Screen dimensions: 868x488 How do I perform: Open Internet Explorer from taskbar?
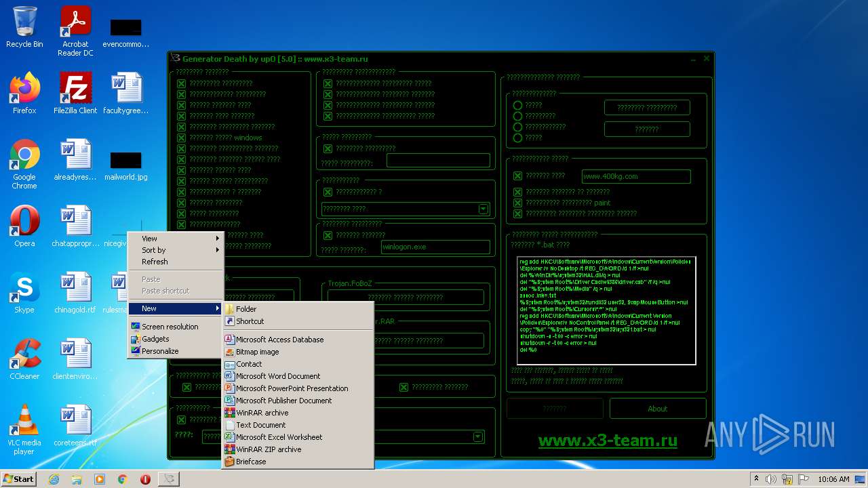coord(54,479)
